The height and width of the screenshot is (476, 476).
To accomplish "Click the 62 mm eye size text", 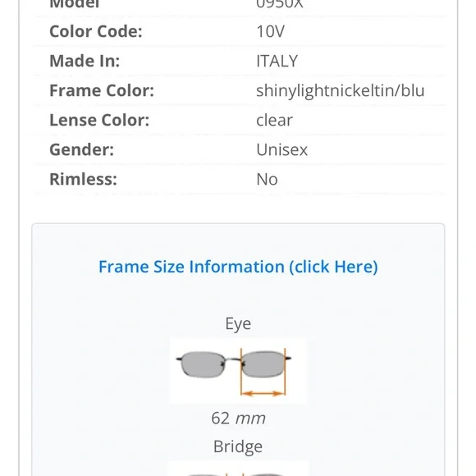I will click(x=238, y=418).
